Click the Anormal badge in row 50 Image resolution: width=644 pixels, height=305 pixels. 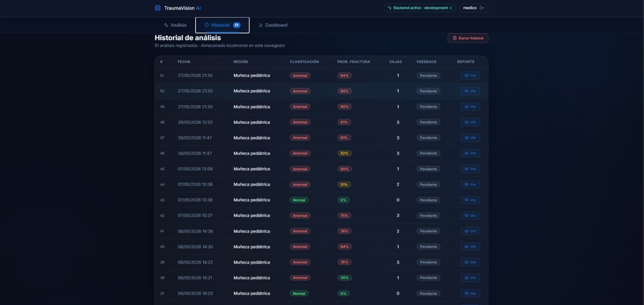click(x=300, y=91)
